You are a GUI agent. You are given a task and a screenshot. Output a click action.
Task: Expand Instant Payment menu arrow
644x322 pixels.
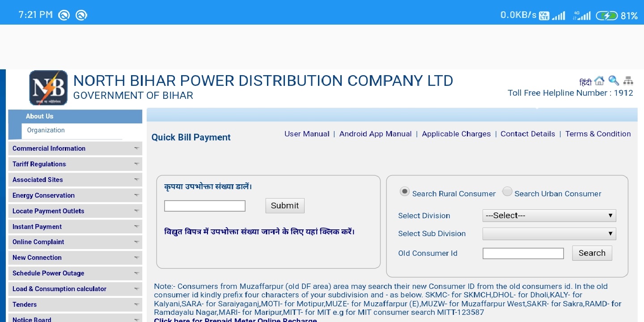pos(136,227)
